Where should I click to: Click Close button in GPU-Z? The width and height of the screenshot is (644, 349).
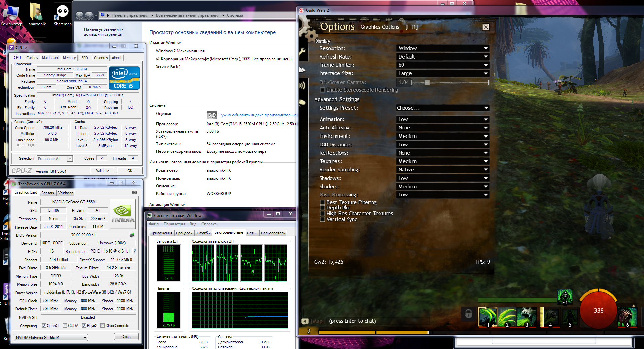click(126, 337)
